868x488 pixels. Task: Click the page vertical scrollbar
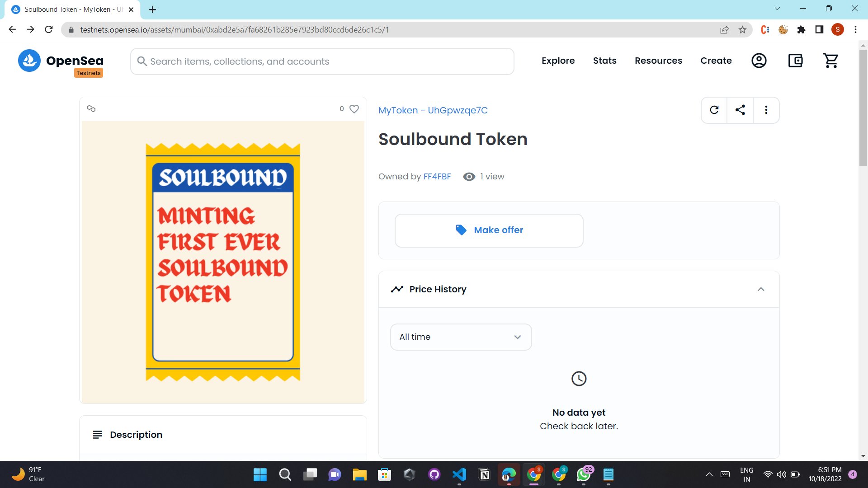coord(863,108)
